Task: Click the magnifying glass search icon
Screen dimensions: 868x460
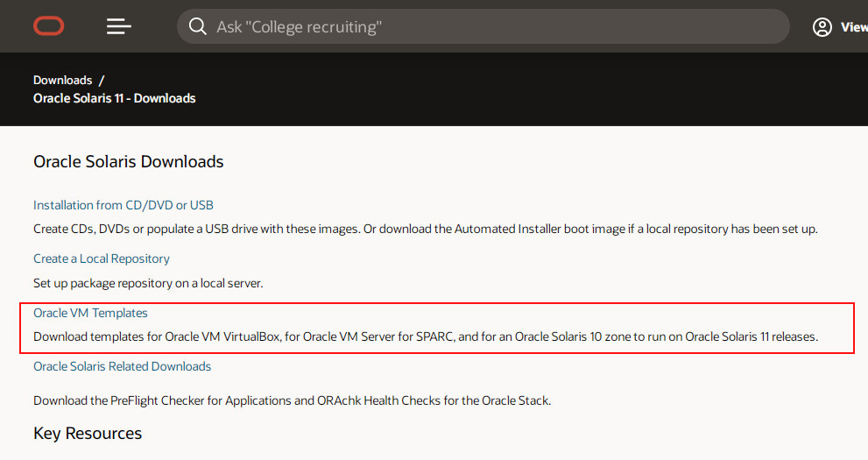Action: click(198, 26)
